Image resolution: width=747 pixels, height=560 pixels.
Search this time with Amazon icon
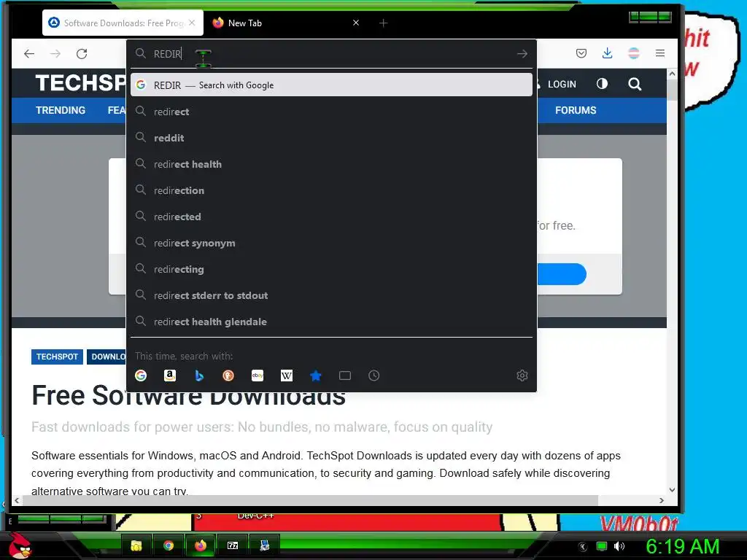(170, 376)
